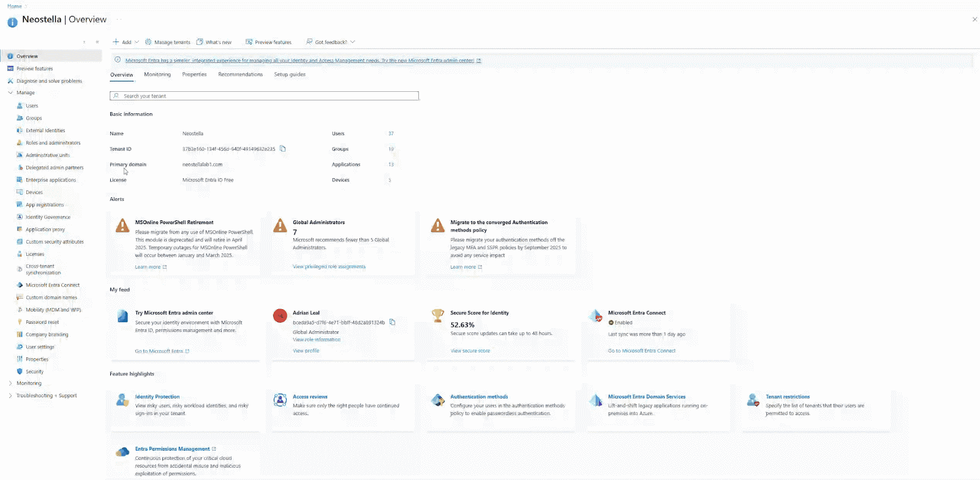The width and height of the screenshot is (980, 480).
Task: Click Manage tenants gear icon
Action: (148, 42)
